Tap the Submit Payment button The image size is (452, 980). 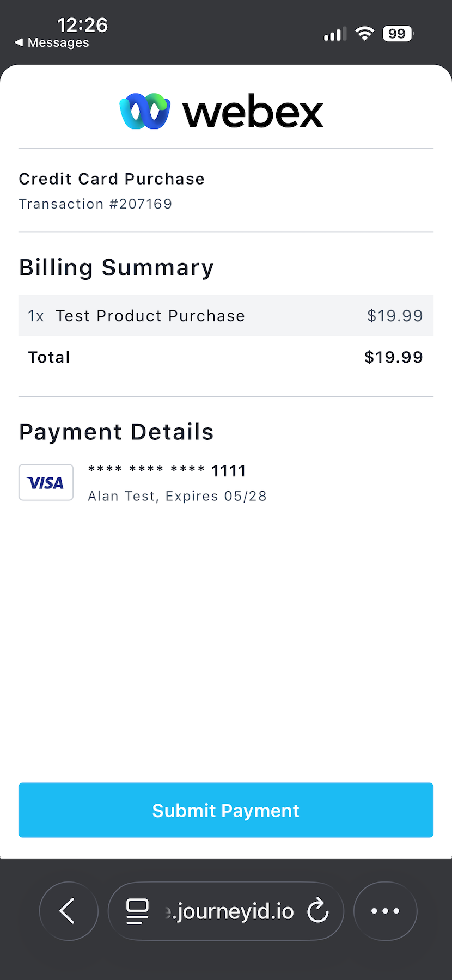(x=226, y=810)
